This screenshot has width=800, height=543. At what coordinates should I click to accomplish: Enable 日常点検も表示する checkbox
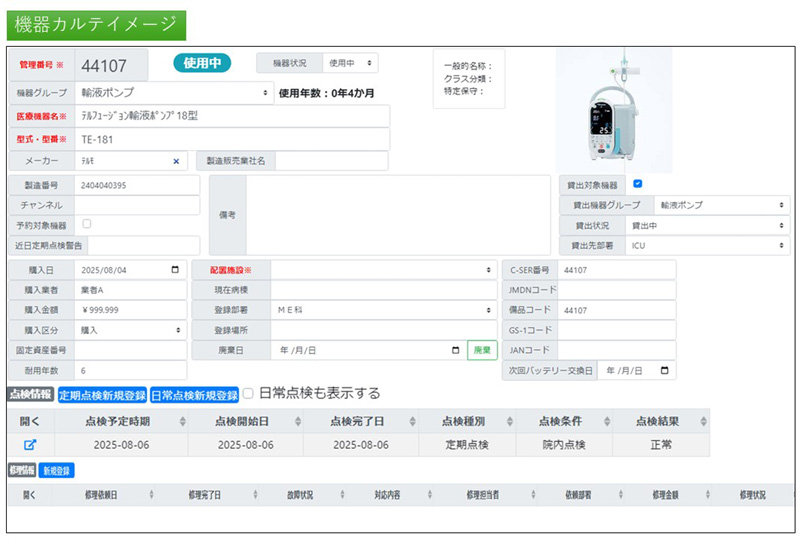click(x=249, y=393)
